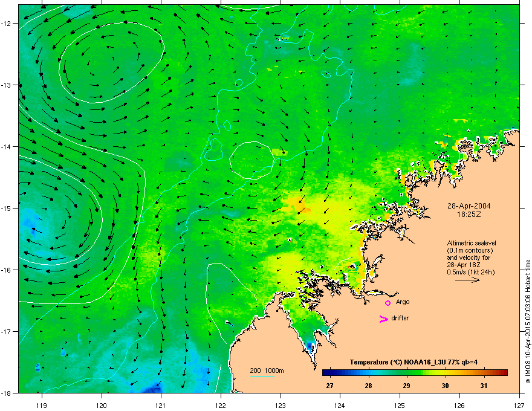
Task: Click the -15 latitude axis label
Action: pos(6,208)
